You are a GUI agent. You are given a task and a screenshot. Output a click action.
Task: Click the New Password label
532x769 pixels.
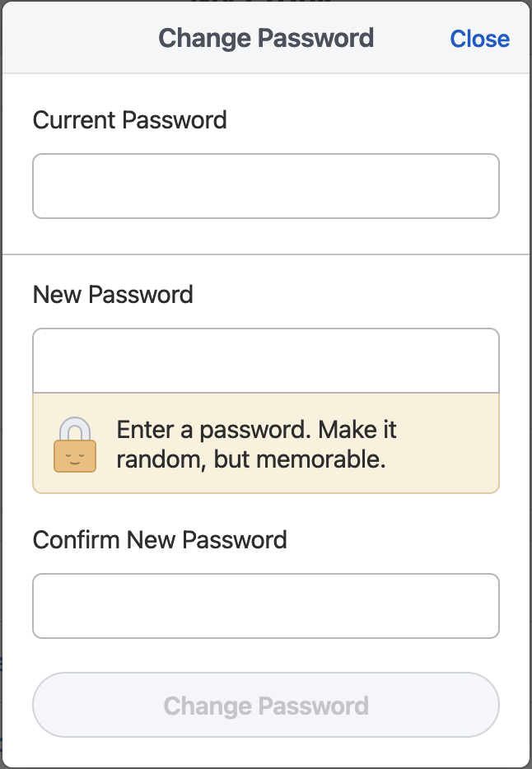[112, 294]
